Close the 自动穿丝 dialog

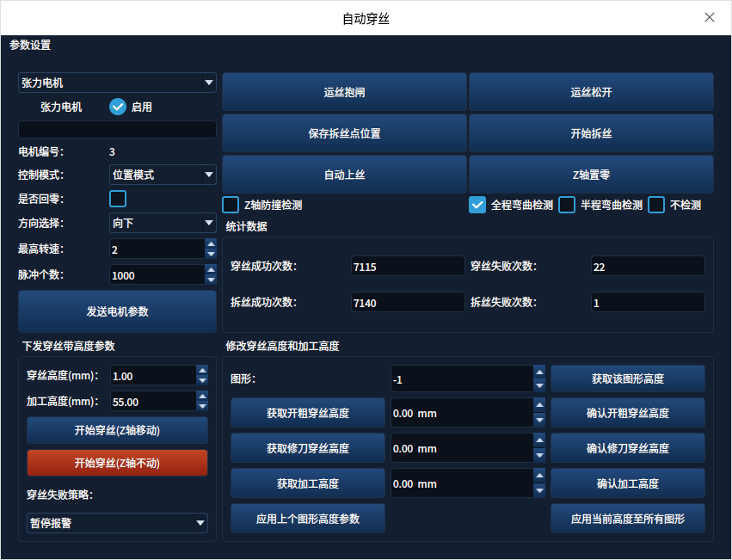tap(709, 17)
